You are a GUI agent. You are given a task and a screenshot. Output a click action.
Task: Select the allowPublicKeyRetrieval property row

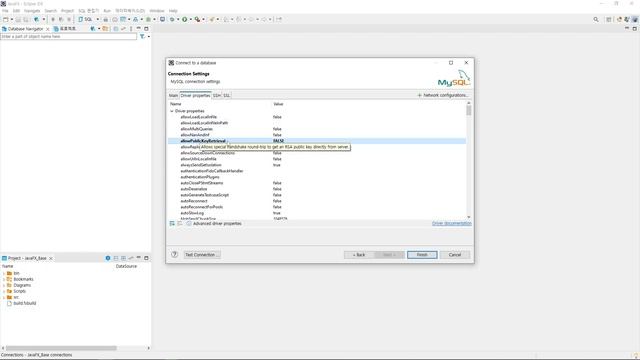pyautogui.click(x=317, y=141)
